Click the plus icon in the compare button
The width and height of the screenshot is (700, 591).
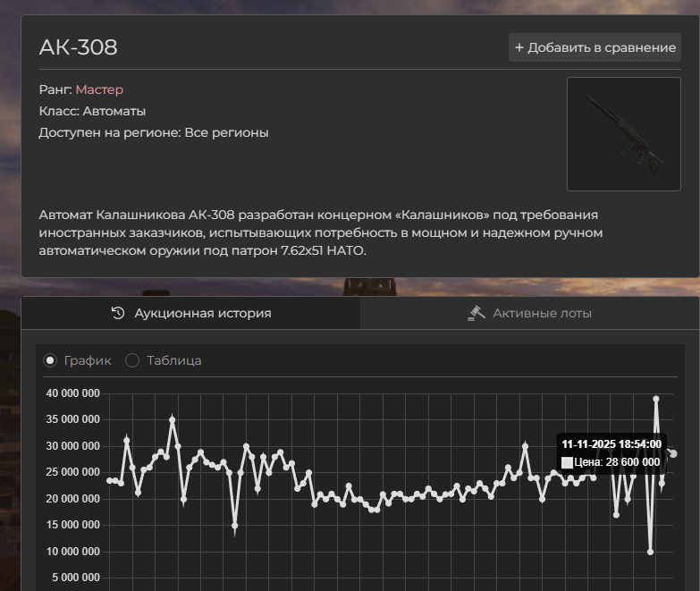point(519,47)
